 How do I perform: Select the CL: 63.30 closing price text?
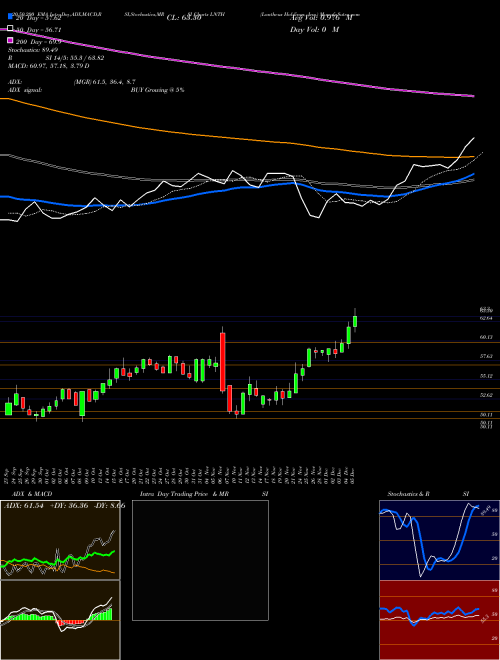click(x=184, y=18)
